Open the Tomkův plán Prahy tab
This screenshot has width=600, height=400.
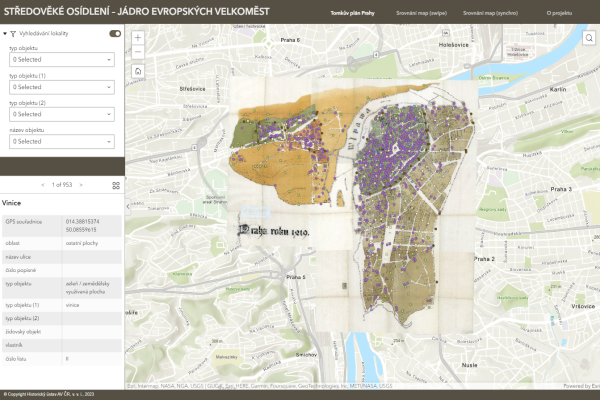point(352,13)
